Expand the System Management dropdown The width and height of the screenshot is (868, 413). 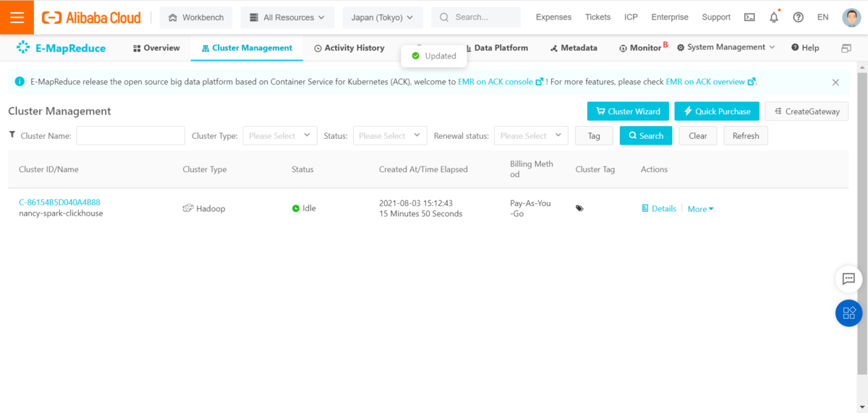point(726,48)
